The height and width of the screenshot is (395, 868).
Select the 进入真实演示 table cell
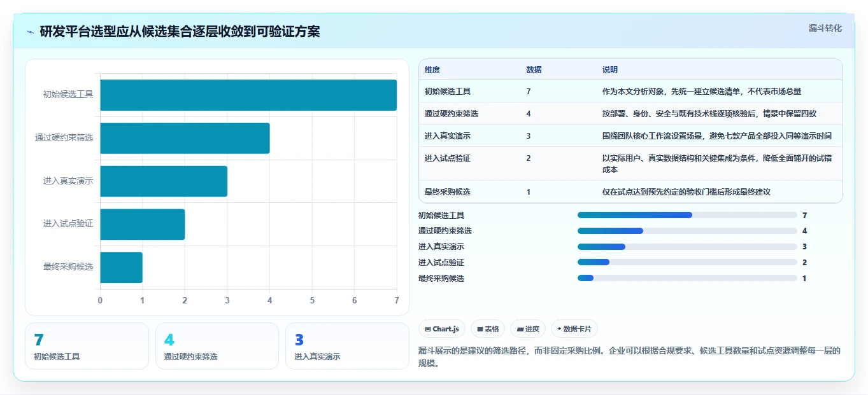pyautogui.click(x=448, y=136)
